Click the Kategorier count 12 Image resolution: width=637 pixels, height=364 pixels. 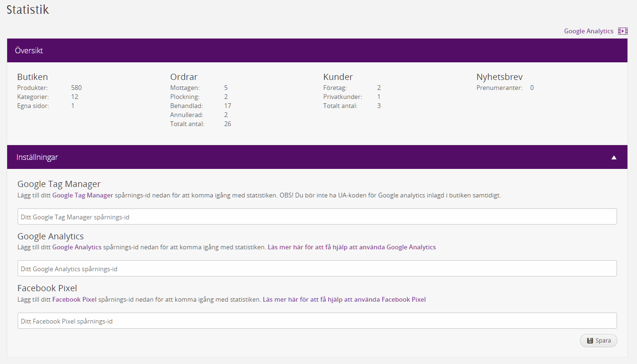point(75,97)
